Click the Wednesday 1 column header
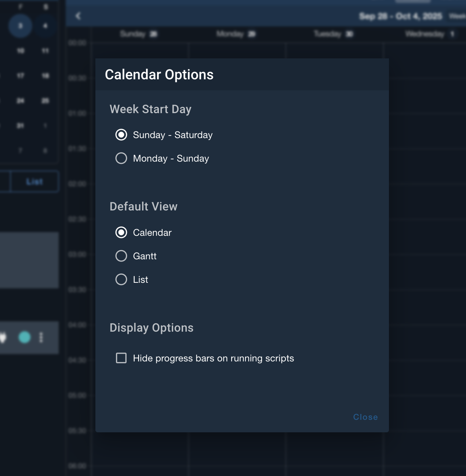This screenshot has width=466, height=476. pos(430,34)
